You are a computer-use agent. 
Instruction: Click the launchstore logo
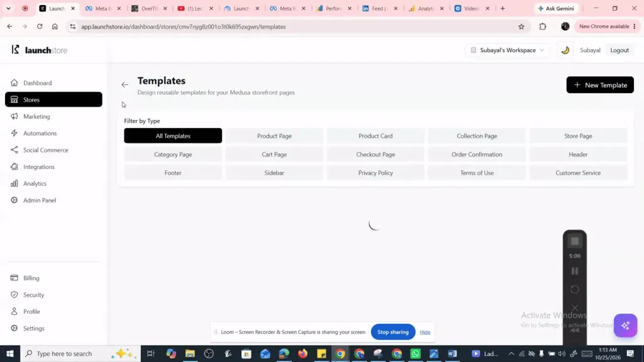point(40,50)
